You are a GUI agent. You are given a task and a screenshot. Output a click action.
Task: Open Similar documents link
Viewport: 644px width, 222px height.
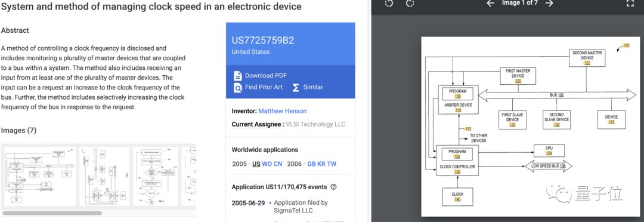313,87
